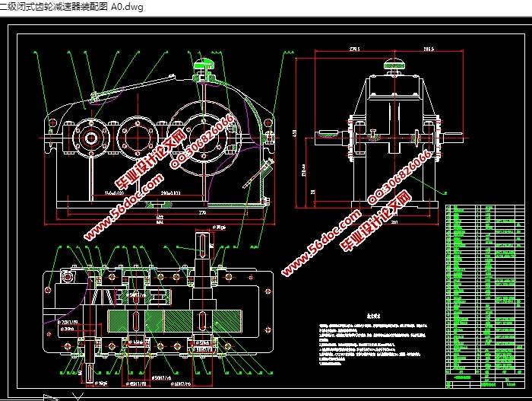The height and width of the screenshot is (401, 532).
Task: Click the leftmost bearing end cap circle in front view
Action: pyautogui.click(x=92, y=138)
